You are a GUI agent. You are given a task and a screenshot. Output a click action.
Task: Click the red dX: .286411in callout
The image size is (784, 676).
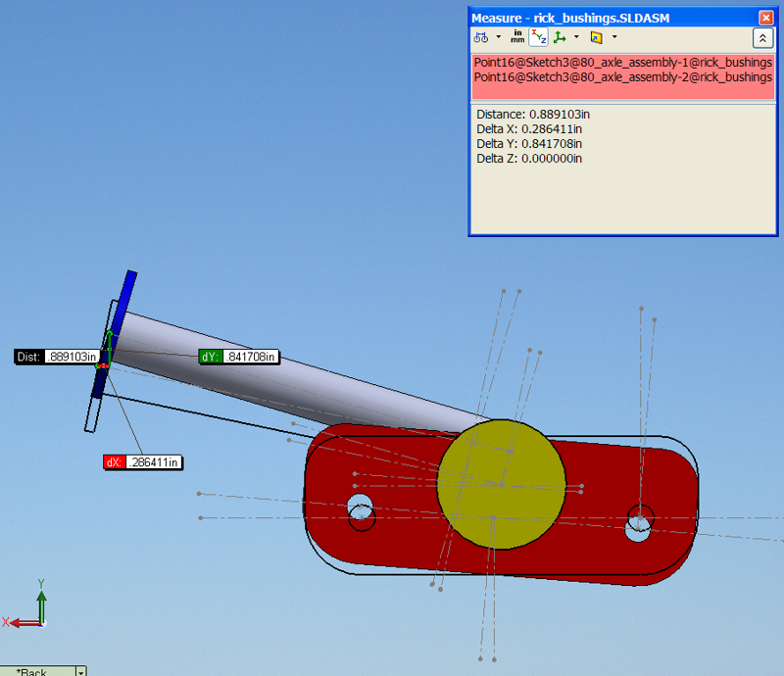tap(143, 462)
